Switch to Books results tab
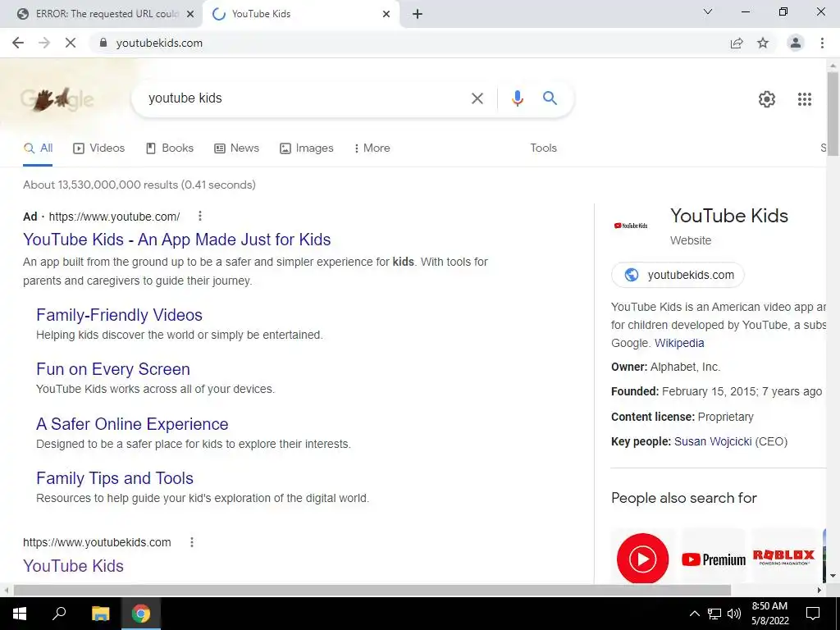 170,148
